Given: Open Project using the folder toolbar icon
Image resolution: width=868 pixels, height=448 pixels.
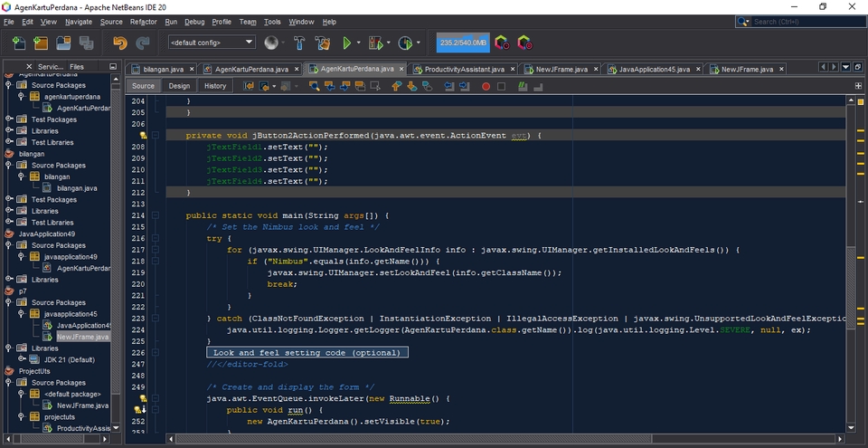Looking at the screenshot, I should pyautogui.click(x=63, y=43).
